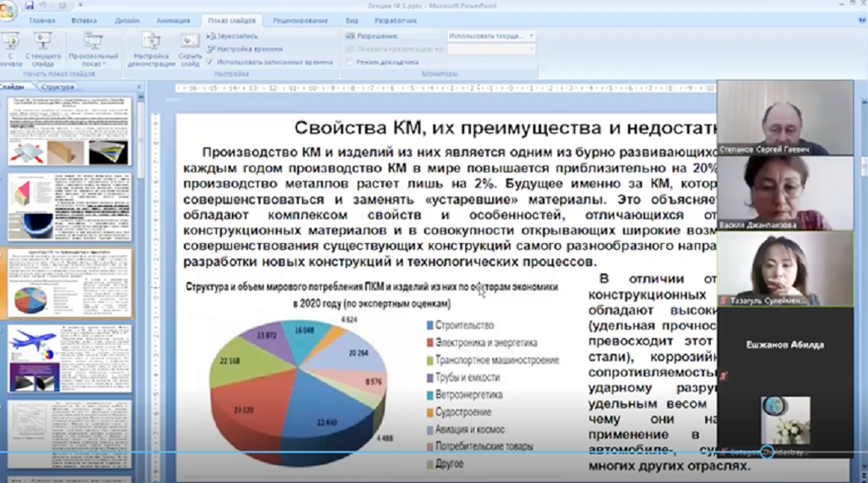Open the Анимация ribbon tab

coord(173,20)
